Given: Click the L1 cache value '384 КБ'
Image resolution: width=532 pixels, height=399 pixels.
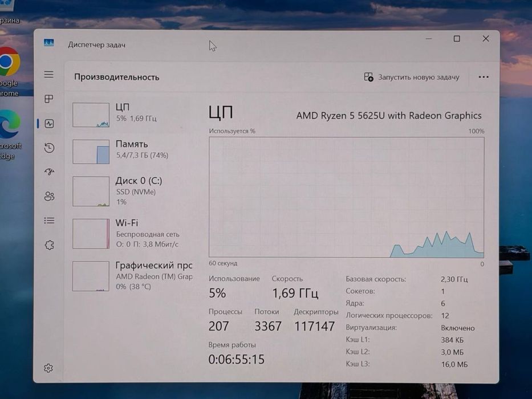Looking at the screenshot, I should [x=452, y=340].
